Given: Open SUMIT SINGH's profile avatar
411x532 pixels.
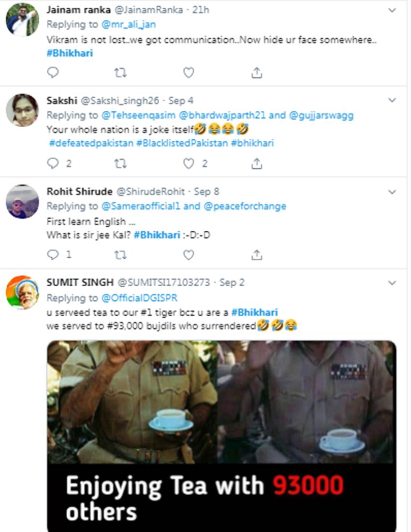Looking at the screenshot, I should [x=22, y=292].
